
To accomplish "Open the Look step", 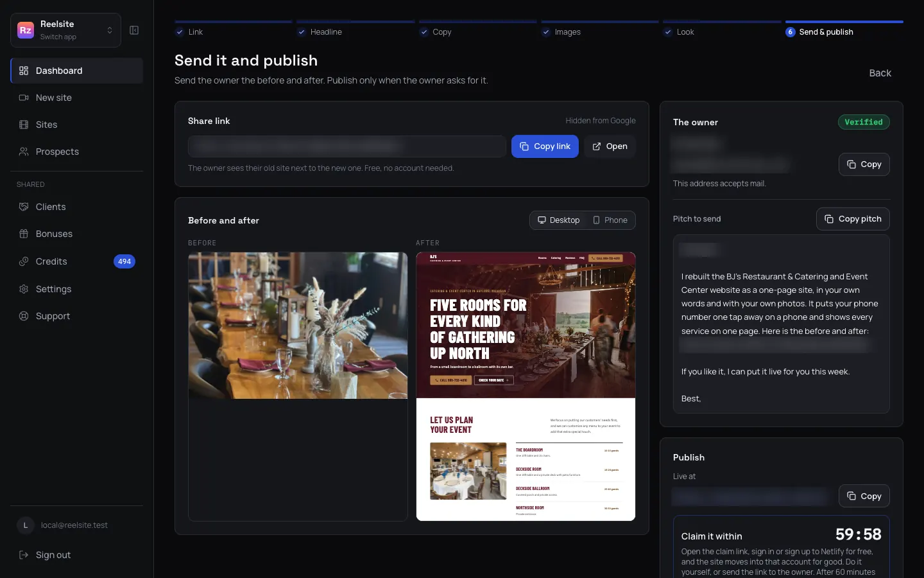I will click(x=721, y=30).
